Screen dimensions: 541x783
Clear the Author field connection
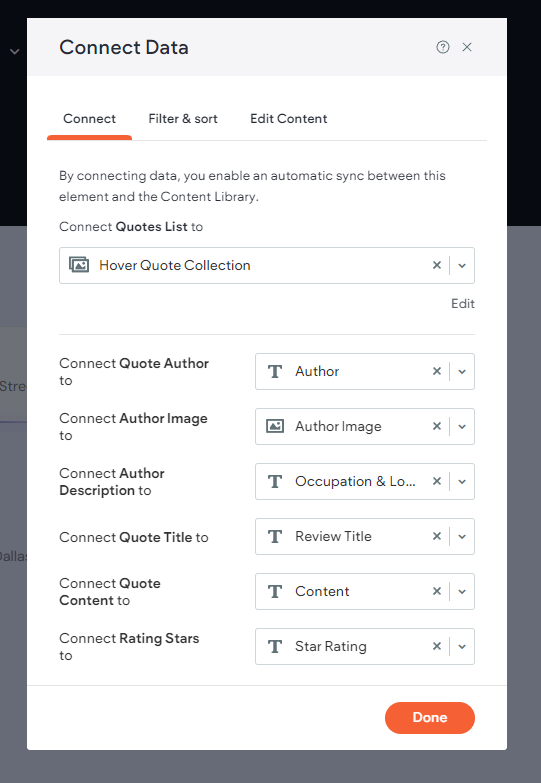[437, 371]
